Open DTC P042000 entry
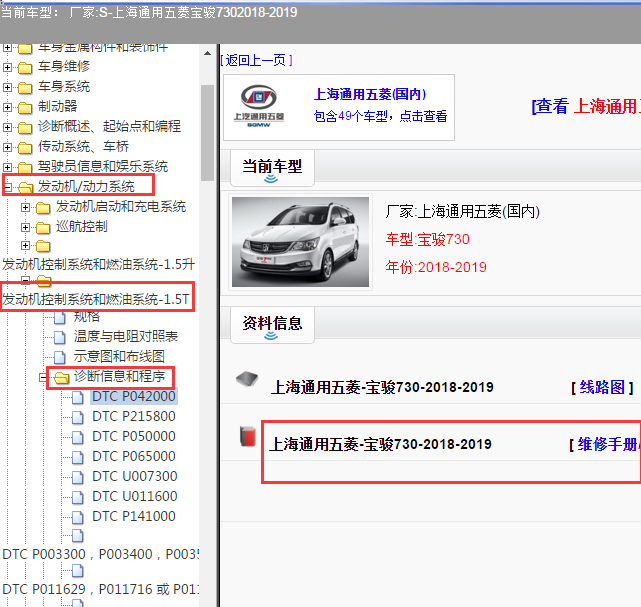The height and width of the screenshot is (607, 641). click(x=134, y=396)
